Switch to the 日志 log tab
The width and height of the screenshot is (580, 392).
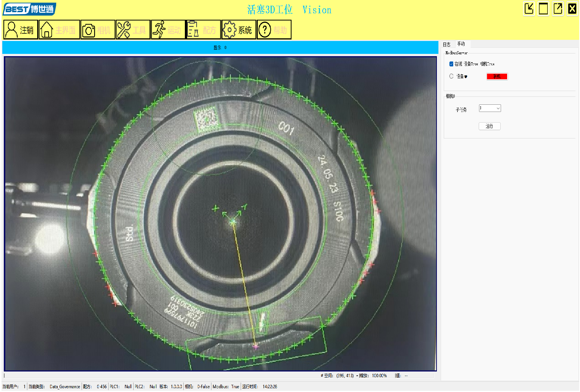[x=447, y=44]
